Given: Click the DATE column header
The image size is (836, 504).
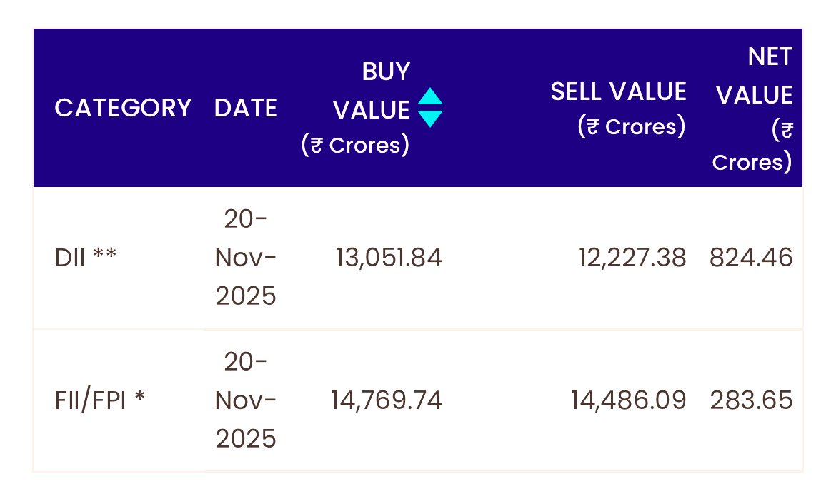Looking at the screenshot, I should (x=246, y=108).
